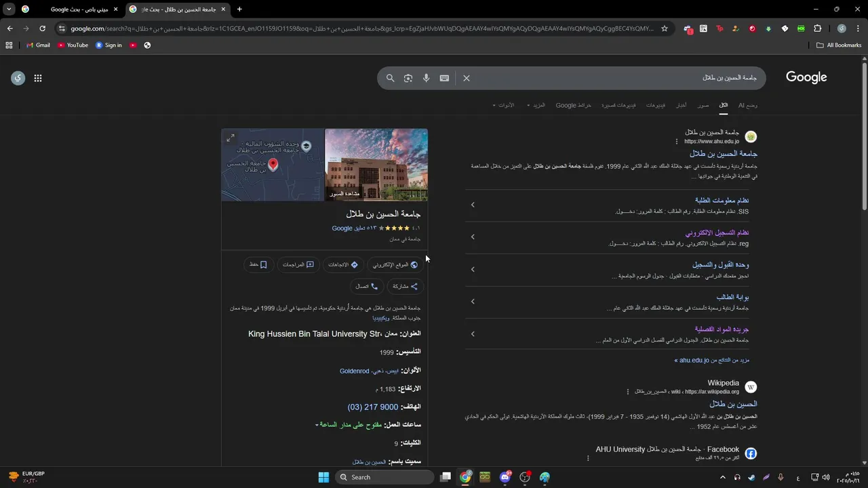
Task: Switch to the خرائط Google Maps tab
Action: point(574,105)
